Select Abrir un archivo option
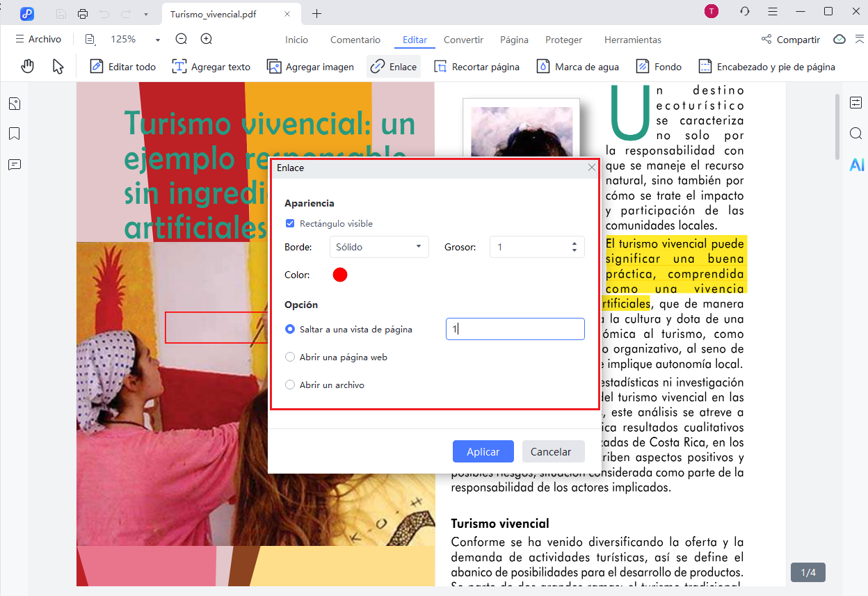The image size is (868, 596). coord(291,385)
